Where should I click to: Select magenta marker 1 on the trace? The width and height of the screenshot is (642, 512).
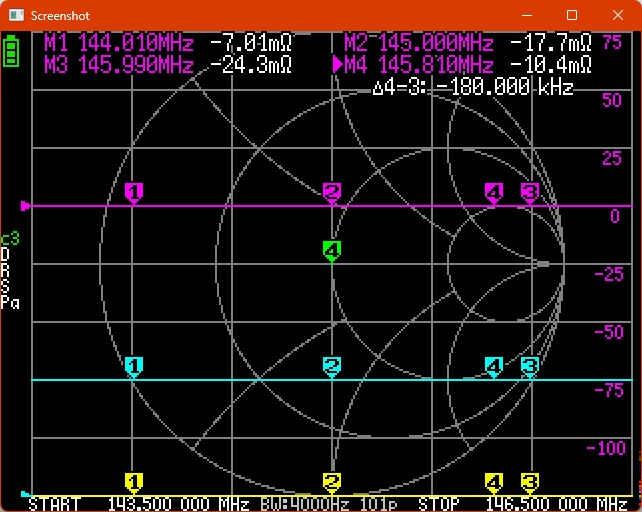(134, 192)
